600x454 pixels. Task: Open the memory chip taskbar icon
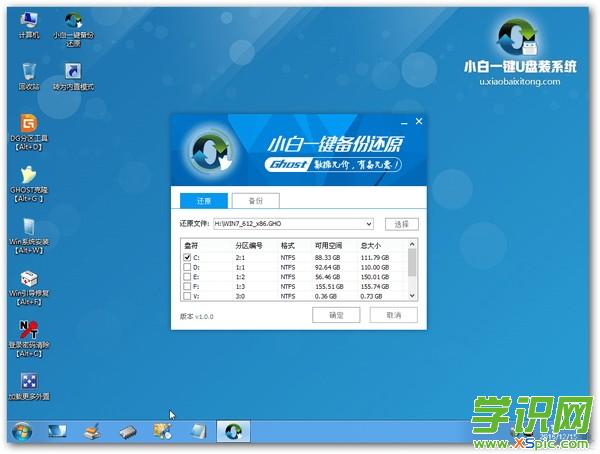pyautogui.click(x=128, y=433)
